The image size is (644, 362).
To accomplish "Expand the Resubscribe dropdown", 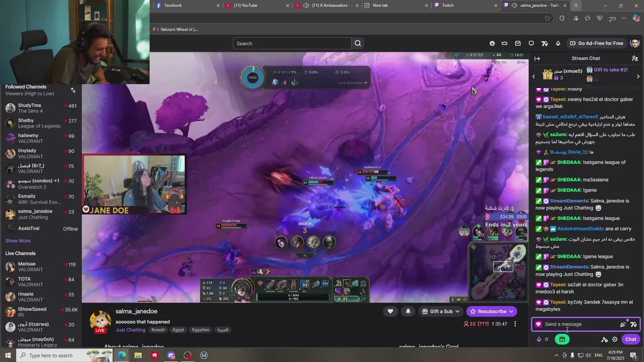I will [x=511, y=311].
